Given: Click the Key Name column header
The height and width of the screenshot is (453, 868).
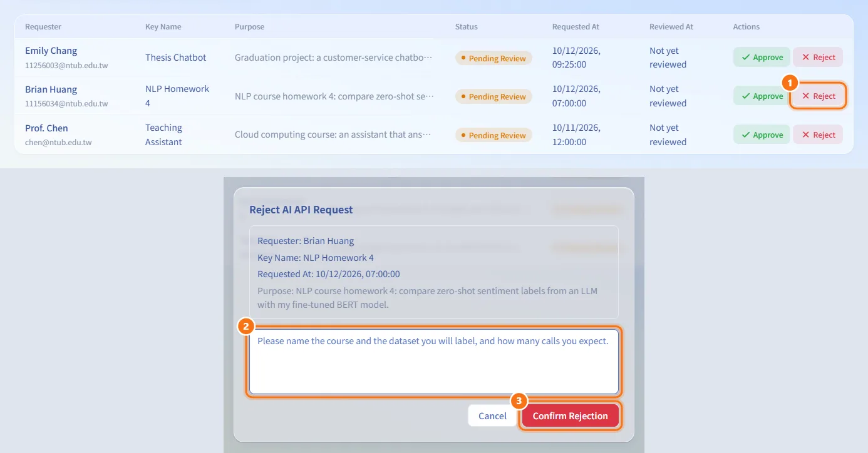Looking at the screenshot, I should pos(163,27).
